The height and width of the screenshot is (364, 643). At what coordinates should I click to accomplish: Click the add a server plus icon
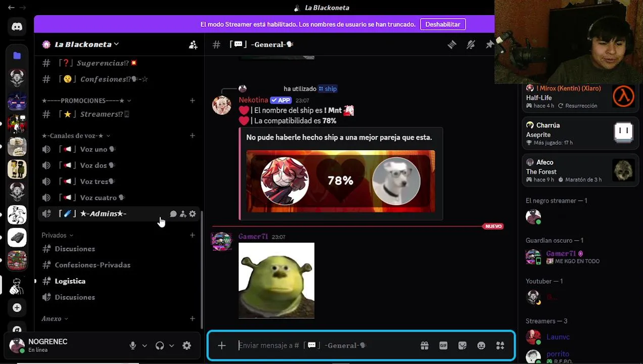tap(17, 307)
